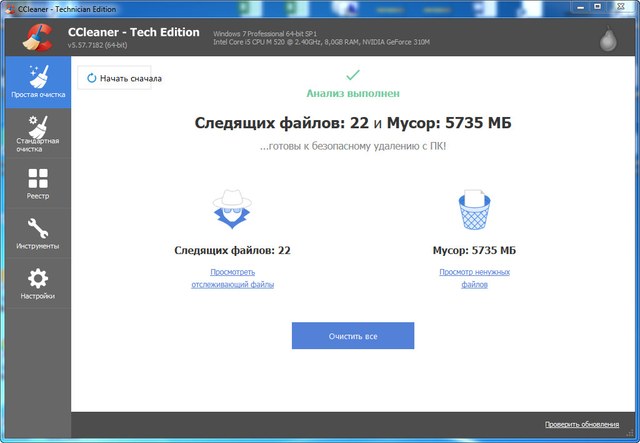The image size is (640, 443).
Task: Open Инструменты with the wrench icon
Action: click(38, 234)
